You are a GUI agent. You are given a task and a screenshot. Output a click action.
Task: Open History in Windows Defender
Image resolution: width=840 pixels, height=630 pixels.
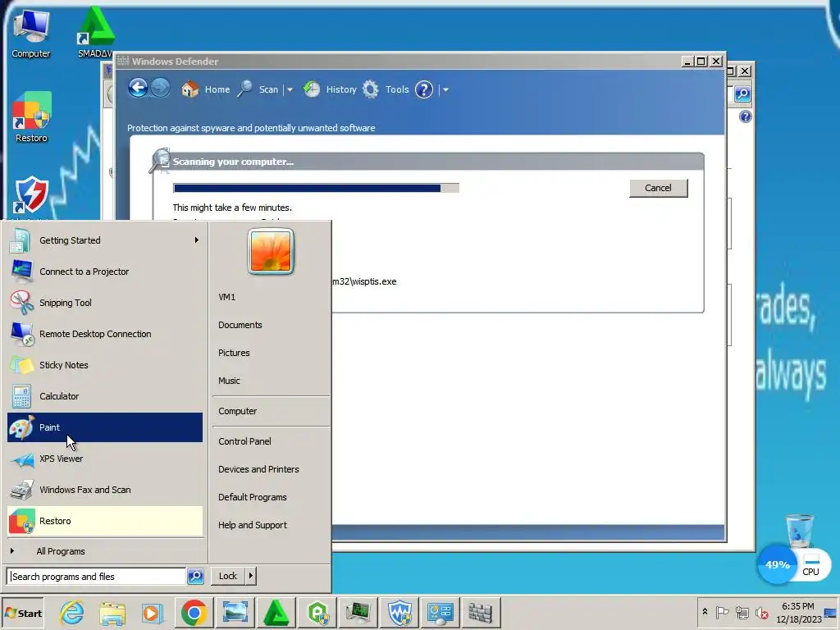[x=330, y=89]
